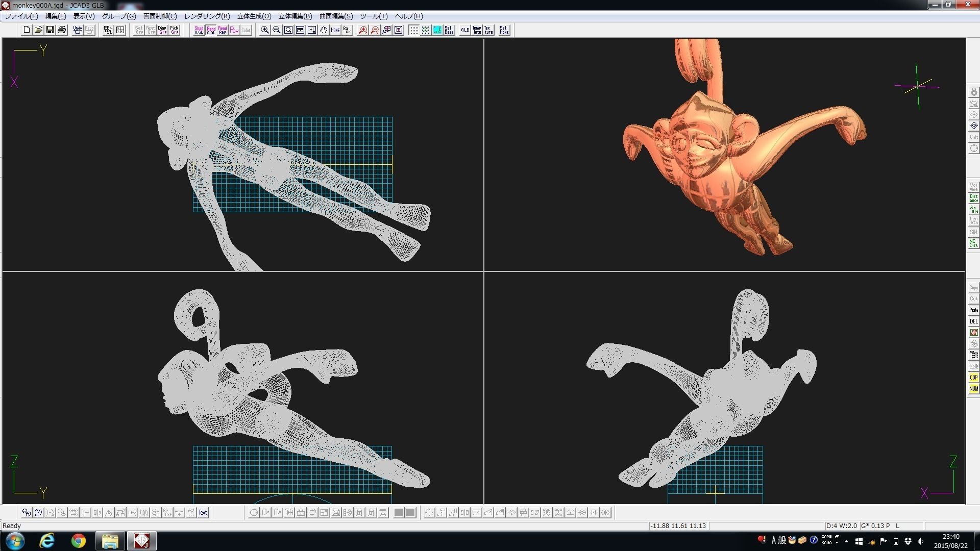Select Rend O.GL rendering mode

[x=211, y=30]
